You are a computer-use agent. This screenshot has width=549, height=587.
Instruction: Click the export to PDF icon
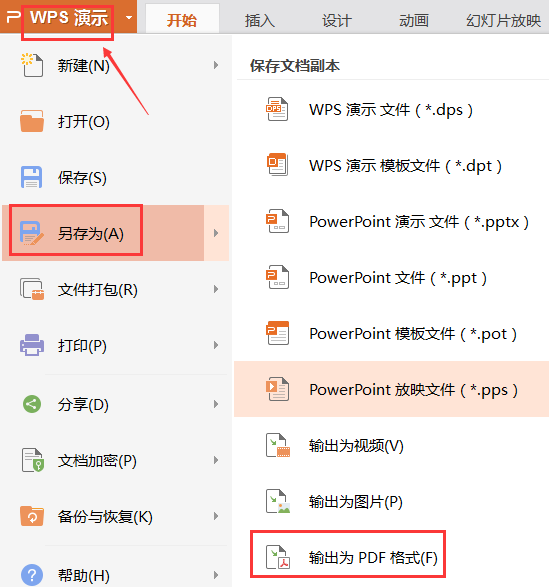click(278, 557)
